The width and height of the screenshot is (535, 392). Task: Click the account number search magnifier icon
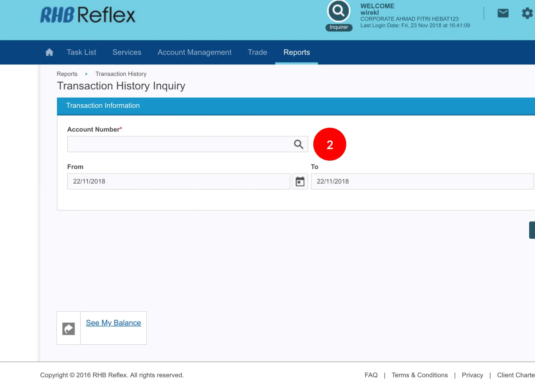pyautogui.click(x=298, y=144)
